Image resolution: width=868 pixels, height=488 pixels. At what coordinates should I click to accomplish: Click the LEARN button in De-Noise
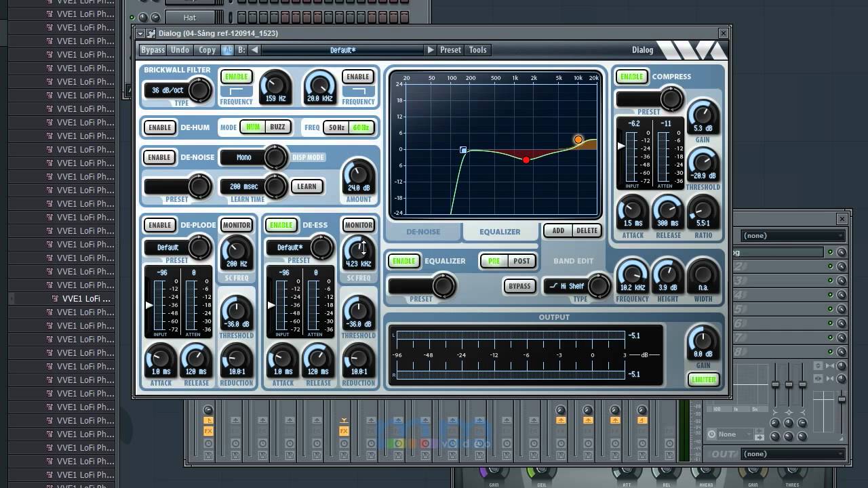click(x=307, y=186)
